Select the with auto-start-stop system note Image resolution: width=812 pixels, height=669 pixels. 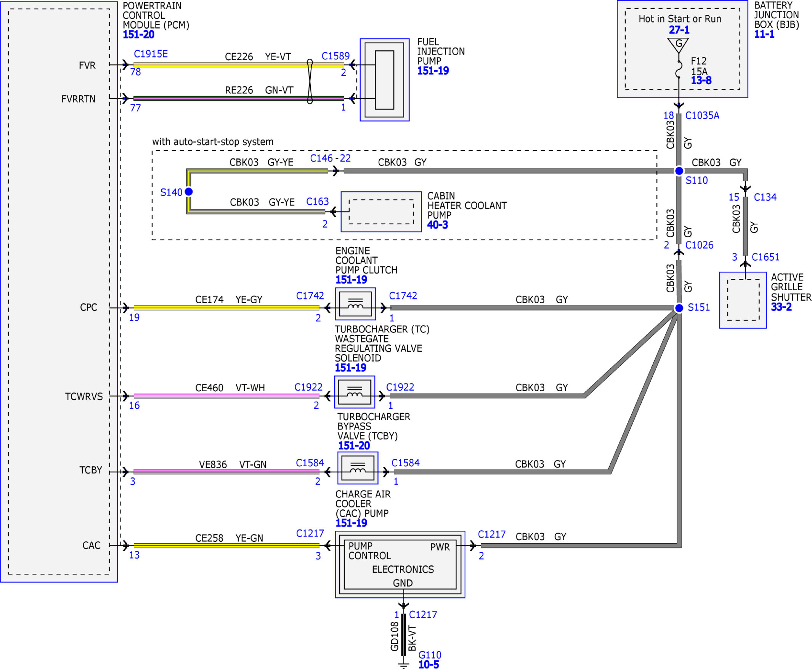213,142
